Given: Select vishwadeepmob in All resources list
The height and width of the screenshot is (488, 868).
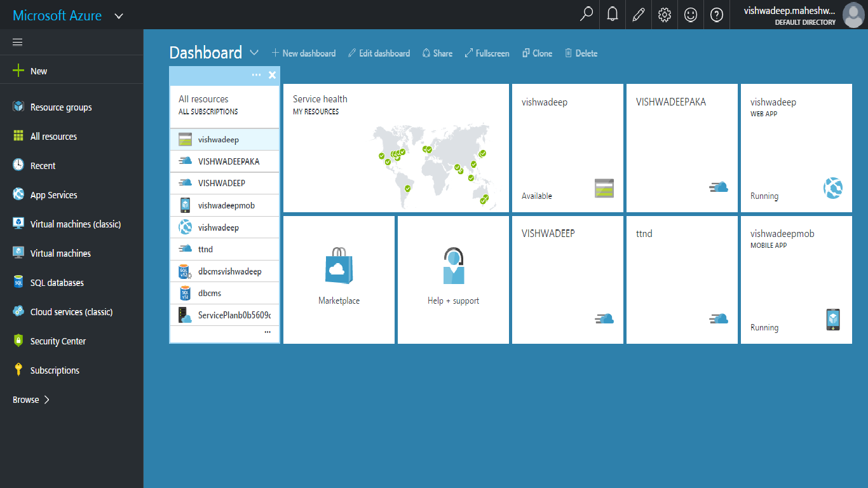Looking at the screenshot, I should pos(225,205).
